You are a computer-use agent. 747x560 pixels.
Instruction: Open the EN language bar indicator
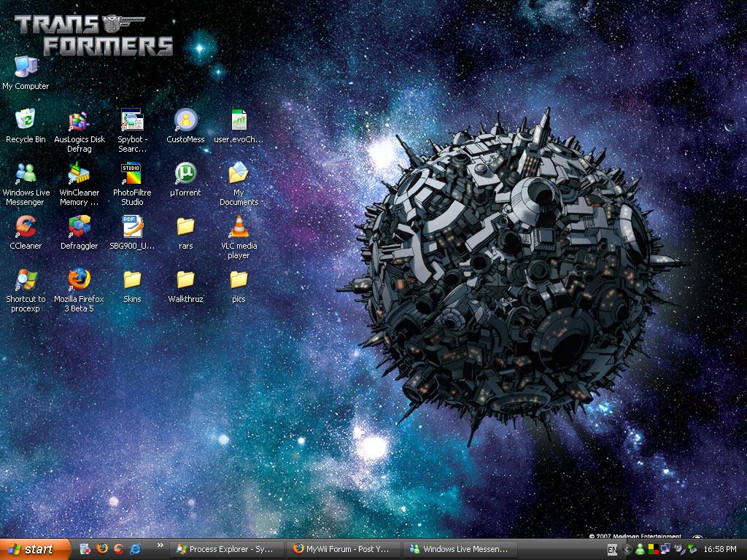pyautogui.click(x=612, y=550)
